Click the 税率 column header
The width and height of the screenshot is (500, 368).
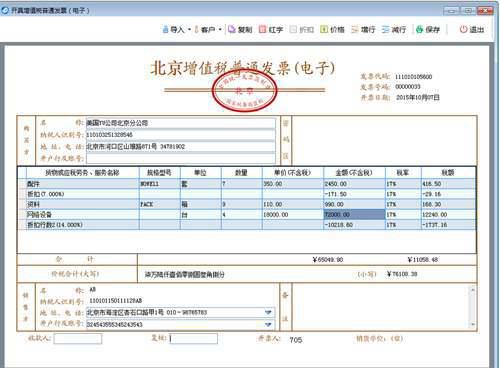[403, 173]
